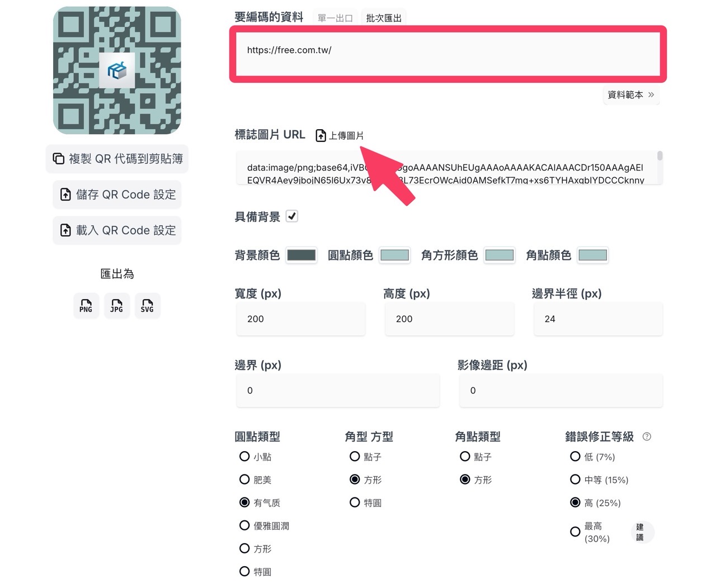This screenshot has height=588, width=716.
Task: Export QR code as SVG
Action: click(147, 306)
